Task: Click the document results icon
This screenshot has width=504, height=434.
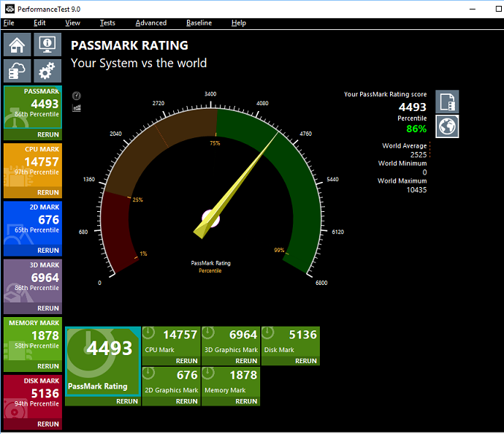Action: pos(447,102)
